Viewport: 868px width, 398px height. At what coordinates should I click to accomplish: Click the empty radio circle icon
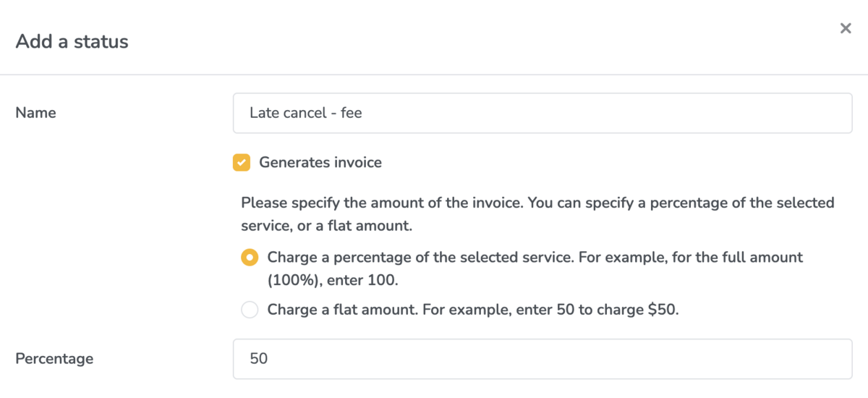coord(250,310)
